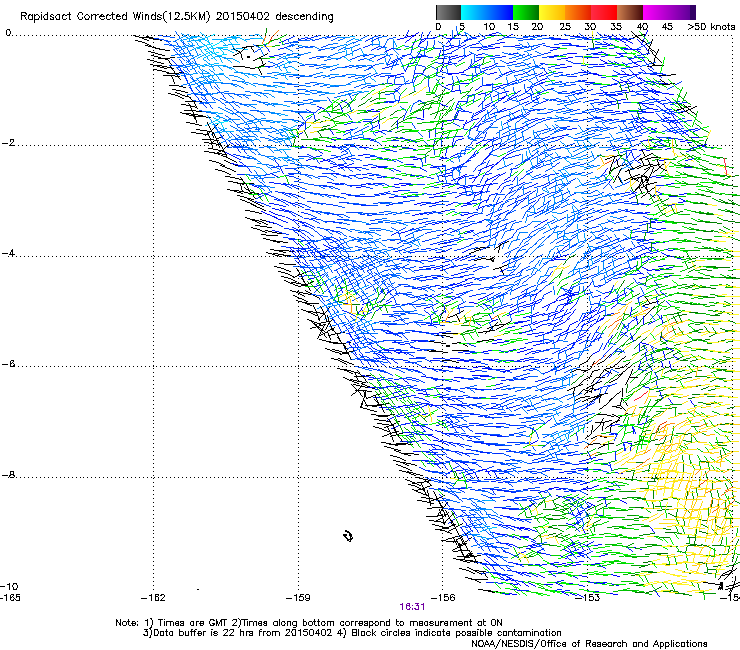Click the latitude axis label '-10'
Image resolution: width=740 pixels, height=650 pixels.
9,586
